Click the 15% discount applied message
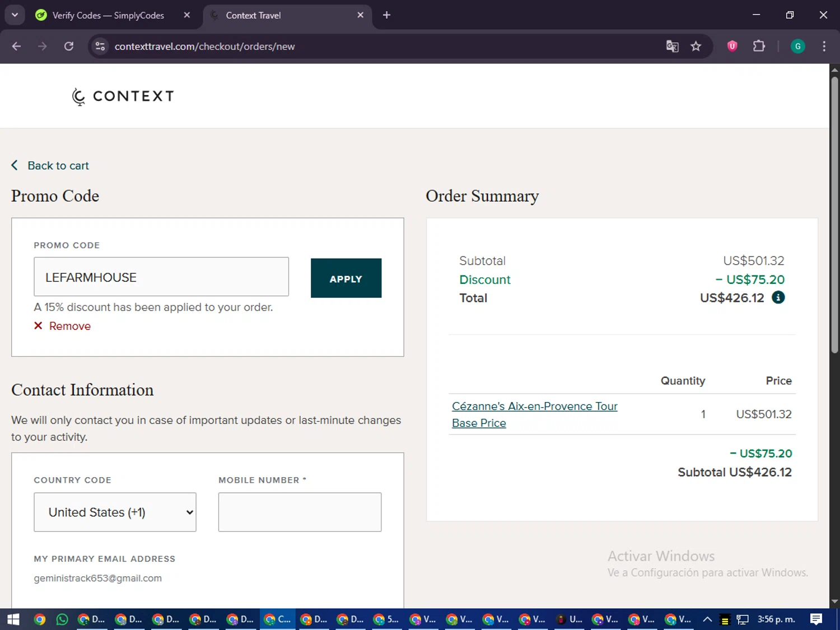The height and width of the screenshot is (630, 840). (x=153, y=307)
